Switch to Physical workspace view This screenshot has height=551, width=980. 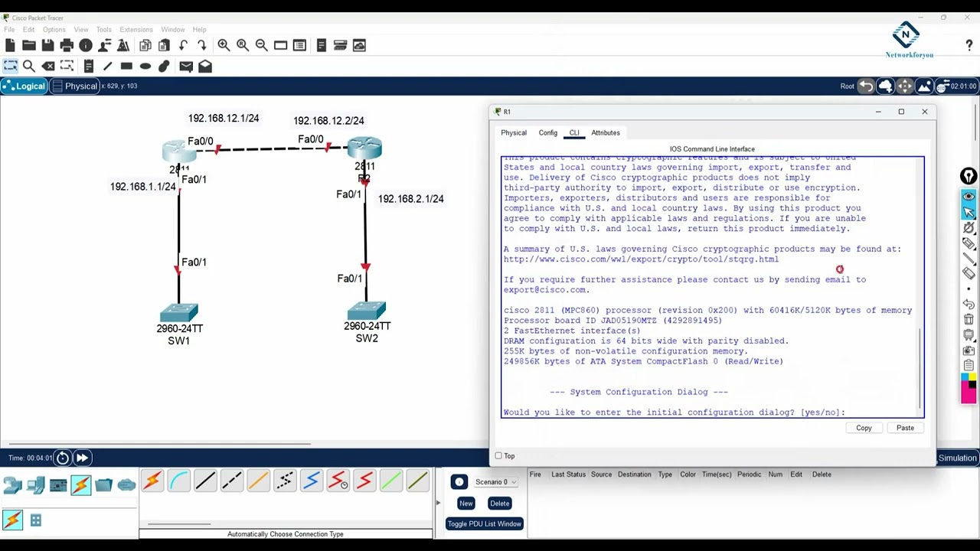click(75, 86)
